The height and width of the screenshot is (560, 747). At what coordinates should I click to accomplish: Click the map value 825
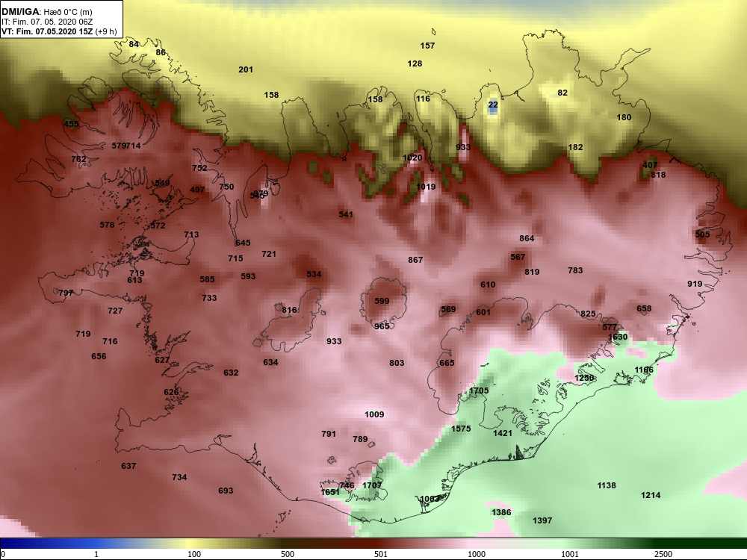click(588, 314)
